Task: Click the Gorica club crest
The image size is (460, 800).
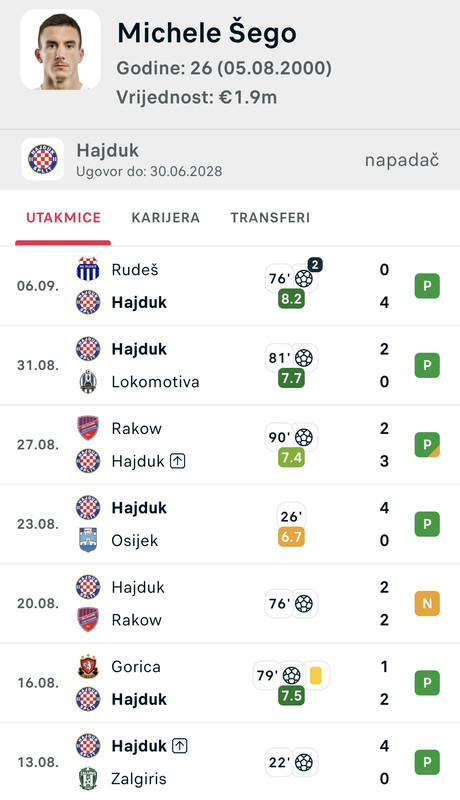Action: (88, 666)
